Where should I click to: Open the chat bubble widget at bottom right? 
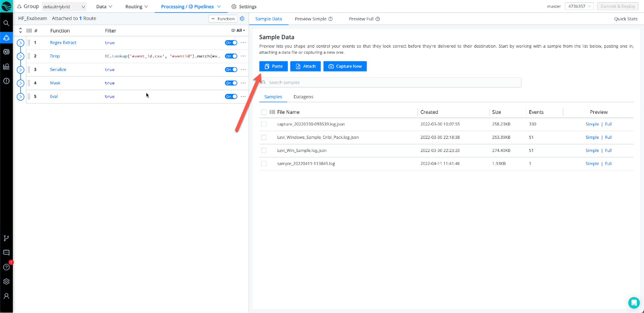click(x=633, y=303)
